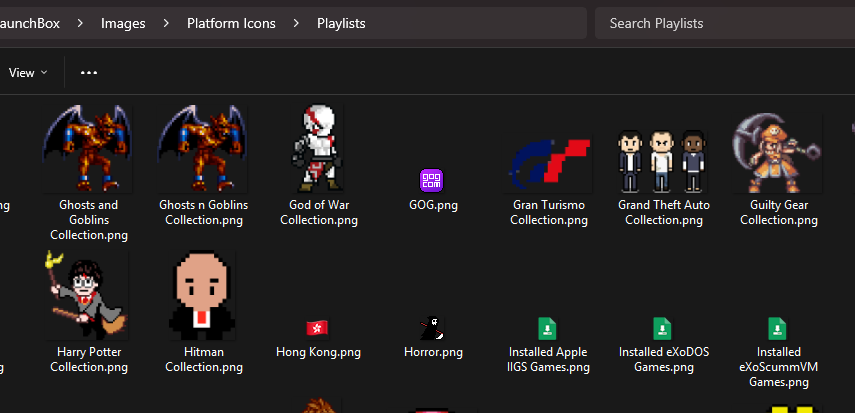The width and height of the screenshot is (855, 413).
Task: Open the three-dot See more menu
Action: [x=89, y=73]
